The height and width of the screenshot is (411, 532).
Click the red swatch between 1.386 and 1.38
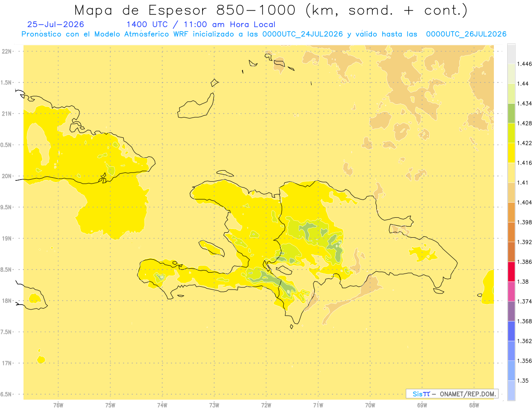511,272
